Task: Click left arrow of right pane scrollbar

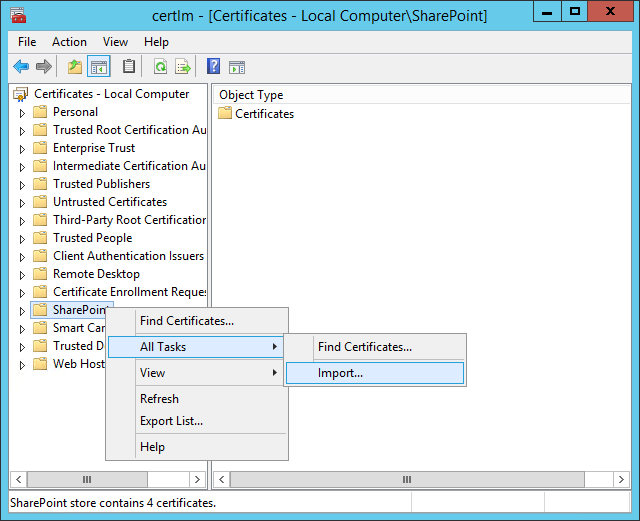Action: tap(222, 479)
